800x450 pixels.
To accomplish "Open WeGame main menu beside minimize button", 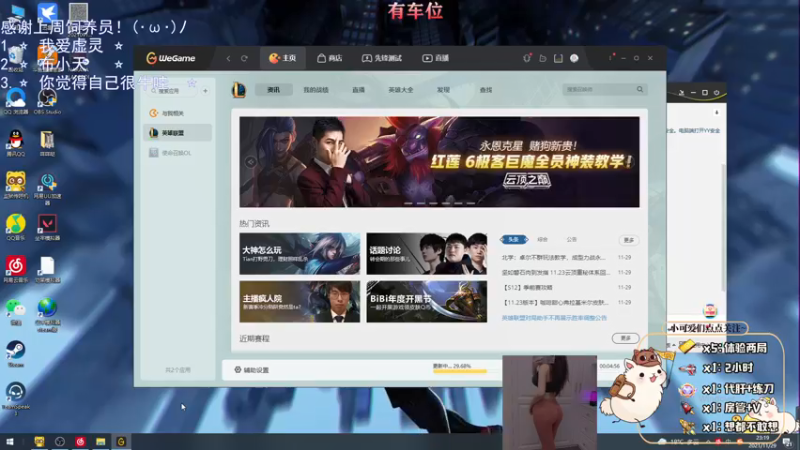I will (610, 58).
